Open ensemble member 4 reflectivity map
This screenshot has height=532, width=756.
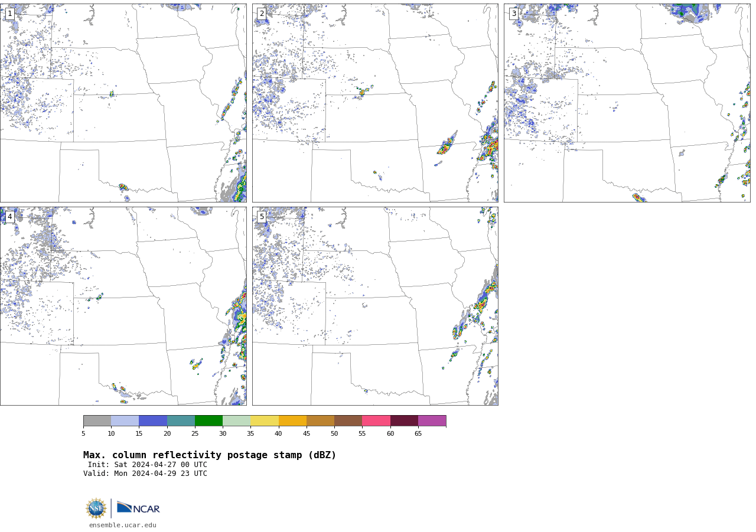click(x=123, y=306)
